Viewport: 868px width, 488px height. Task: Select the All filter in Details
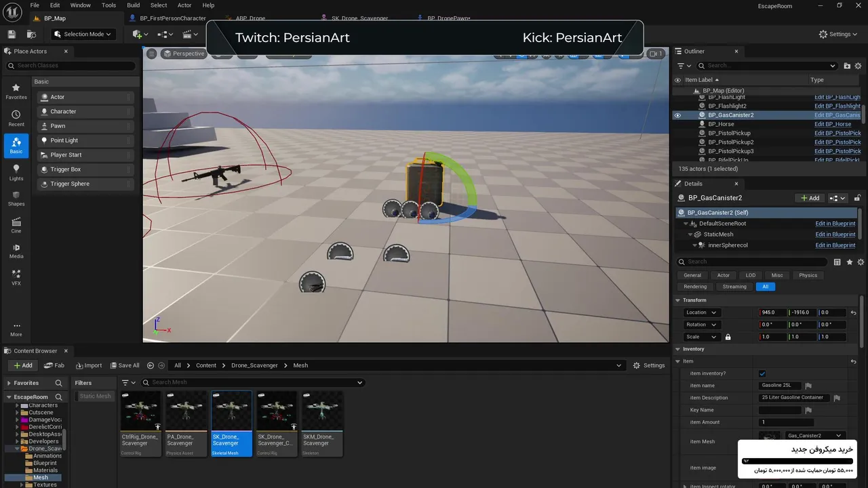[x=765, y=287]
